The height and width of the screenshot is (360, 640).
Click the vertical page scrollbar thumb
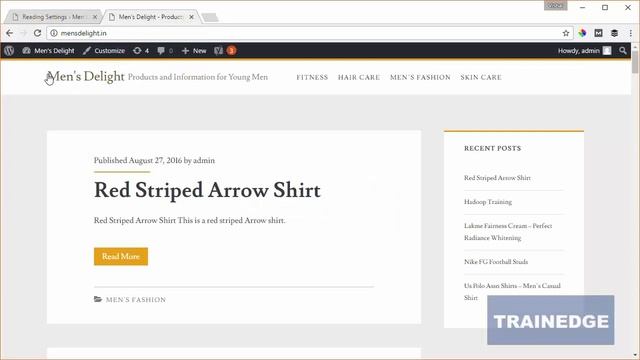click(635, 63)
